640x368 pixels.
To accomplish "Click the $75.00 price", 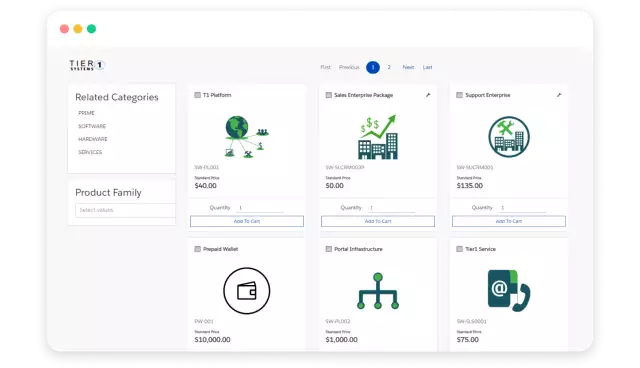I will tap(467, 339).
